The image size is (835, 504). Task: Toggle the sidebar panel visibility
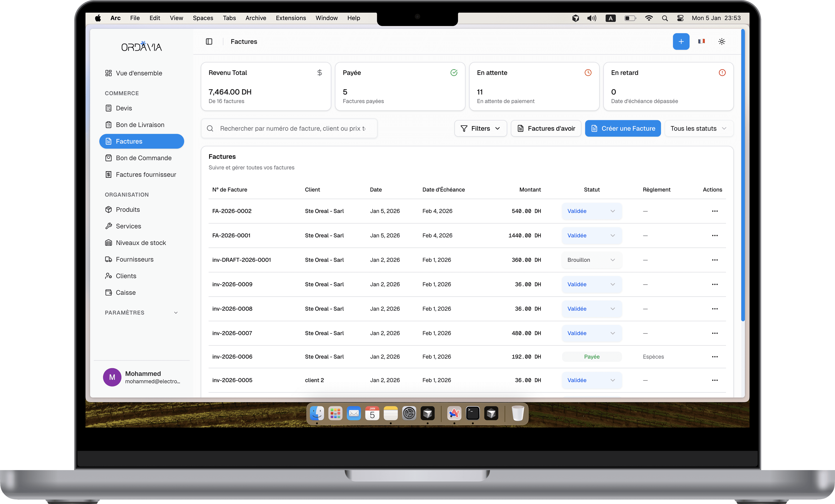pos(209,41)
